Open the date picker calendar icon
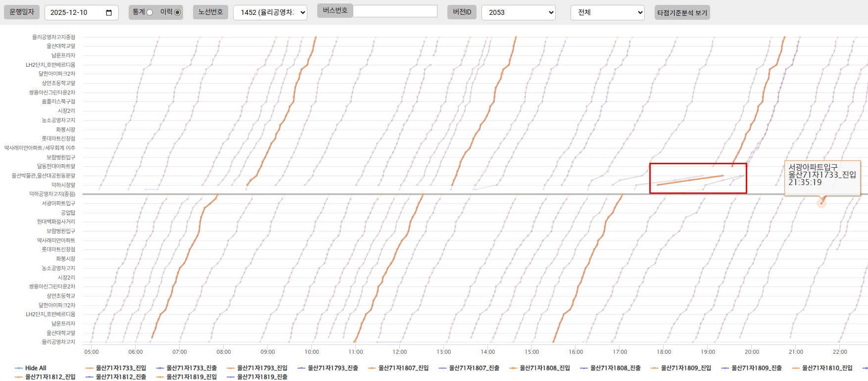The height and width of the screenshot is (381, 868). point(109,12)
